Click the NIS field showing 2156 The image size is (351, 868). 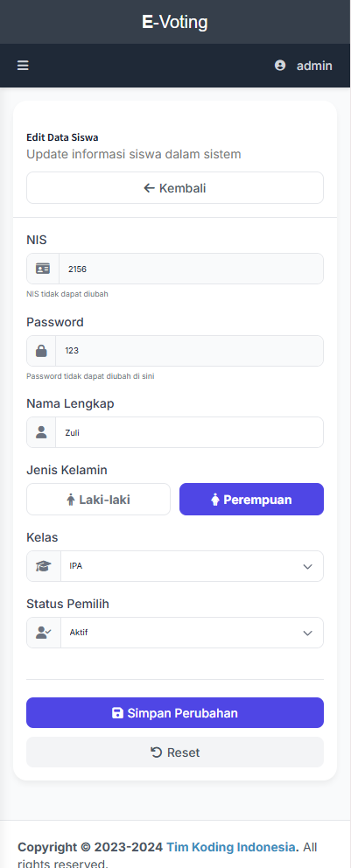pos(191,269)
